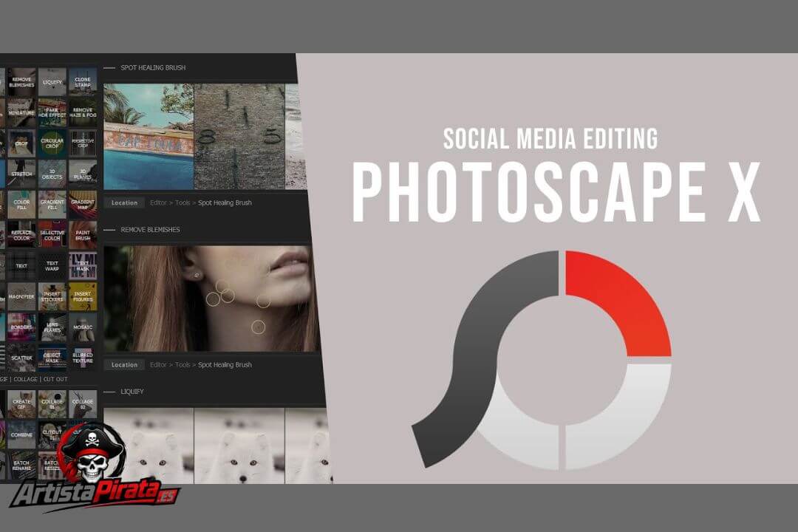This screenshot has width=798, height=532.
Task: Click the woman's face blemish preview
Action: coord(211,299)
